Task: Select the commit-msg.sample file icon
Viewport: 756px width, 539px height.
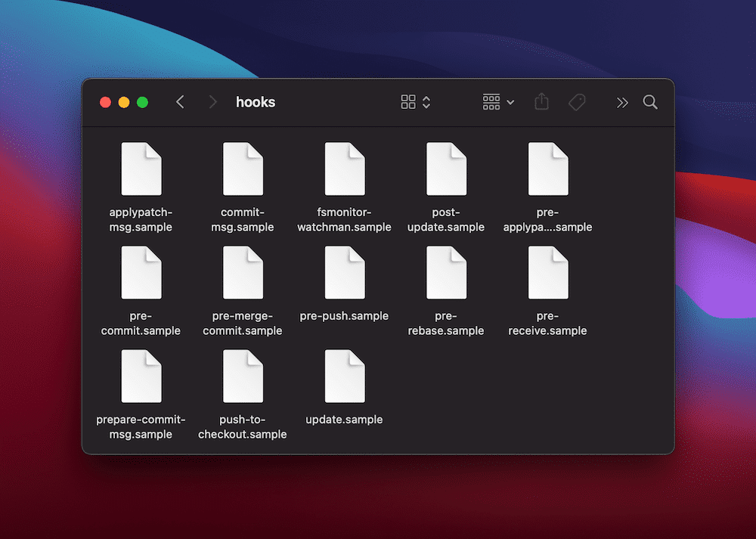Action: point(243,169)
